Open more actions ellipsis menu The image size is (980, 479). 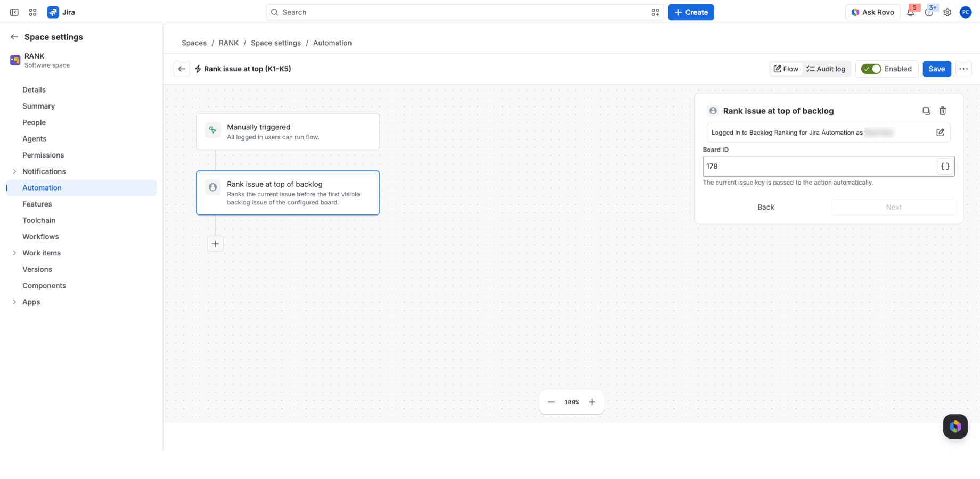click(x=963, y=69)
